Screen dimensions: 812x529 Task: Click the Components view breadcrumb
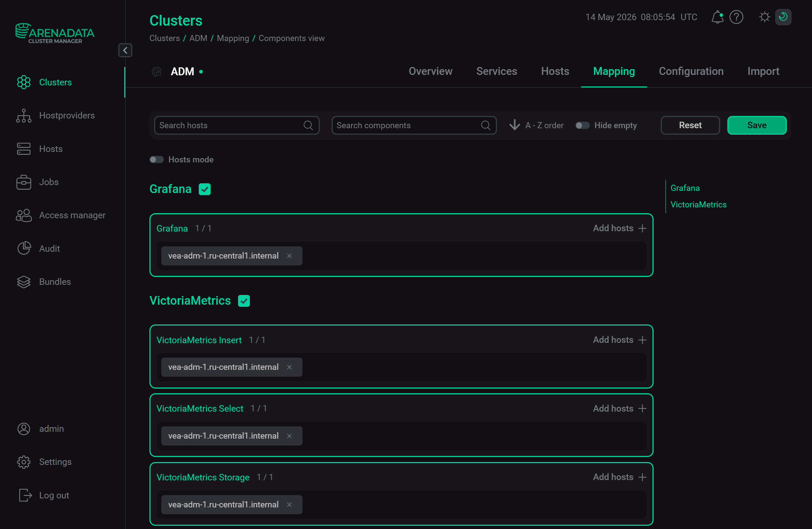[x=292, y=38]
